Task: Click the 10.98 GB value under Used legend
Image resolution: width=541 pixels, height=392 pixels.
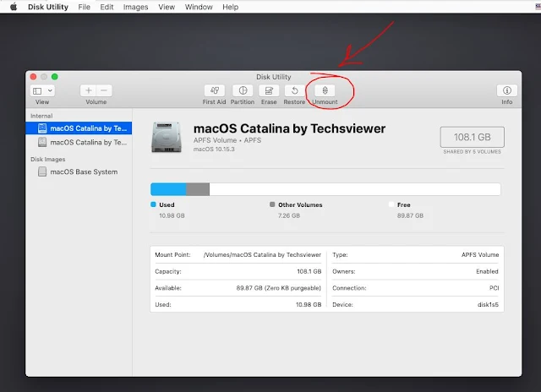Action: [x=172, y=215]
